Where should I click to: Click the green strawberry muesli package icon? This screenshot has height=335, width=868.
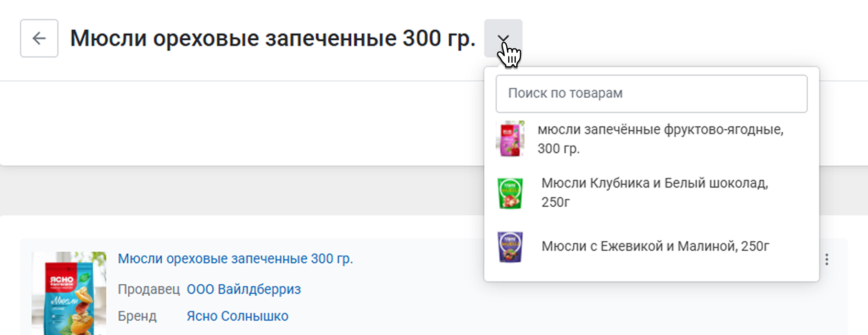pos(510,193)
